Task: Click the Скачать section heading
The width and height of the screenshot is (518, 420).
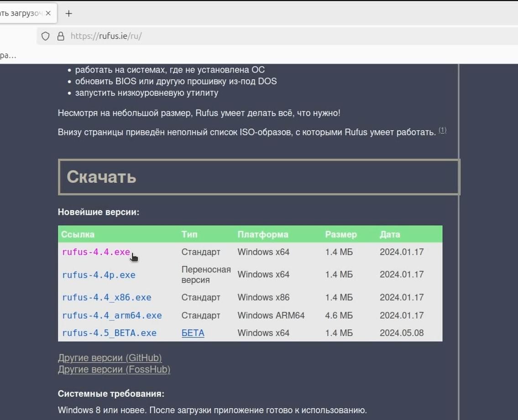Action: click(101, 176)
